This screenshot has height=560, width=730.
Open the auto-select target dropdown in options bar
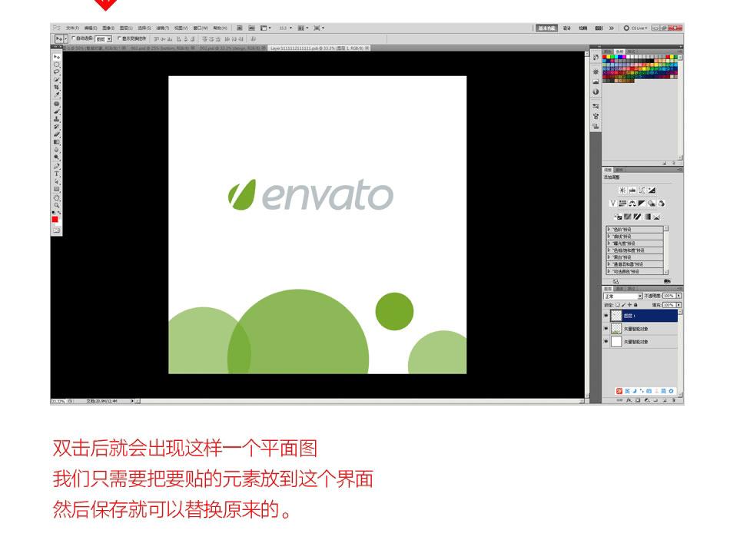[x=104, y=39]
